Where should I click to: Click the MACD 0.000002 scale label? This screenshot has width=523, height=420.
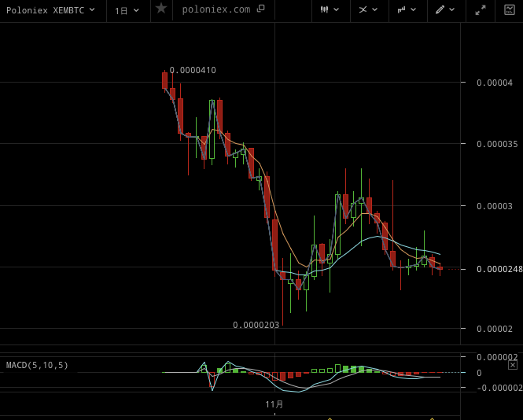tap(497, 357)
